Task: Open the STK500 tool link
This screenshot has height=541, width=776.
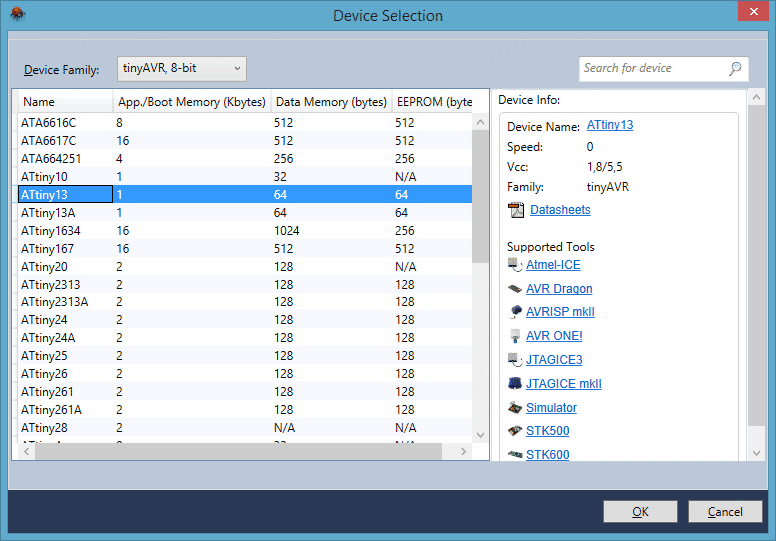Action: [546, 432]
